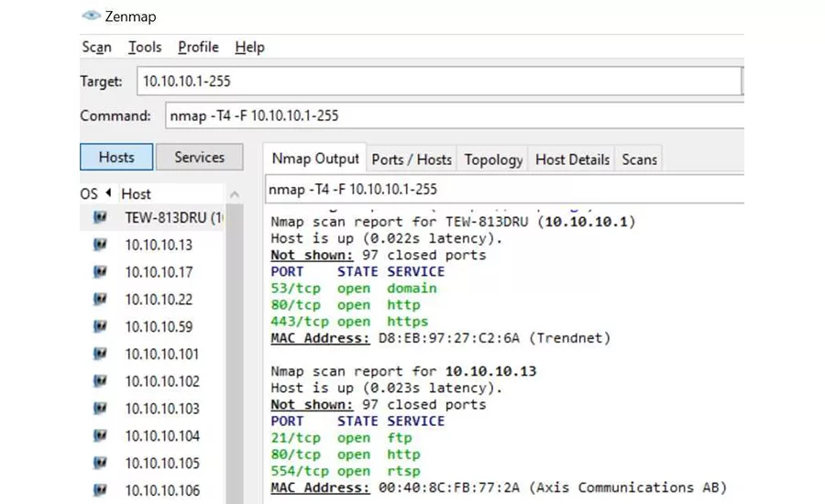Switch to the Nmap Output tab
This screenshot has height=504, width=825.
pyautogui.click(x=315, y=159)
